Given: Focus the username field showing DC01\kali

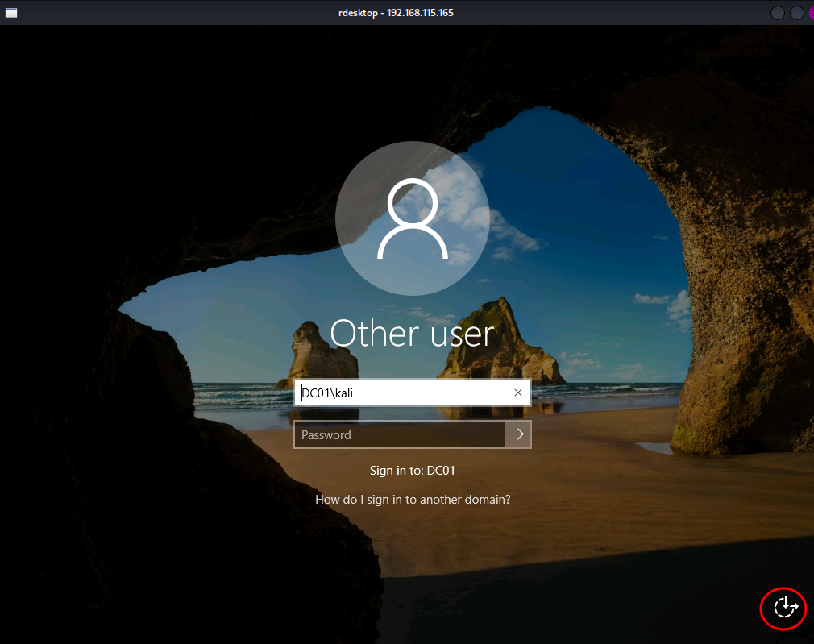Looking at the screenshot, I should coord(401,393).
